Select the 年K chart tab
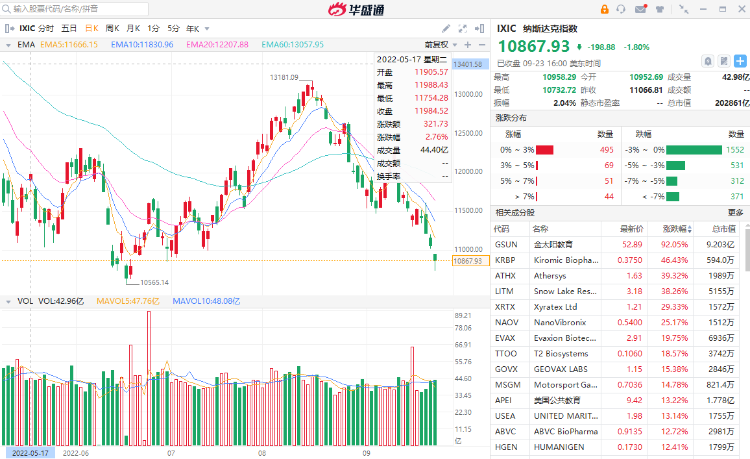Screen dimensions: 750x459 [193, 29]
